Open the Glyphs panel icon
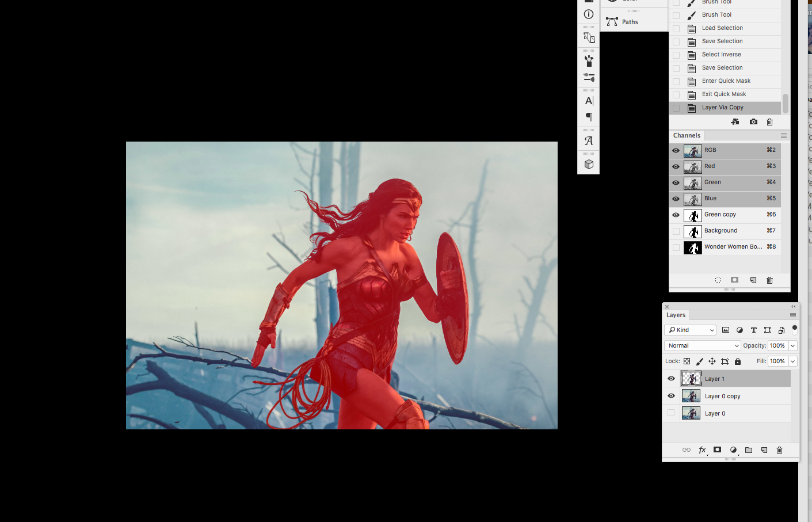Image resolution: width=812 pixels, height=522 pixels. pyautogui.click(x=589, y=140)
